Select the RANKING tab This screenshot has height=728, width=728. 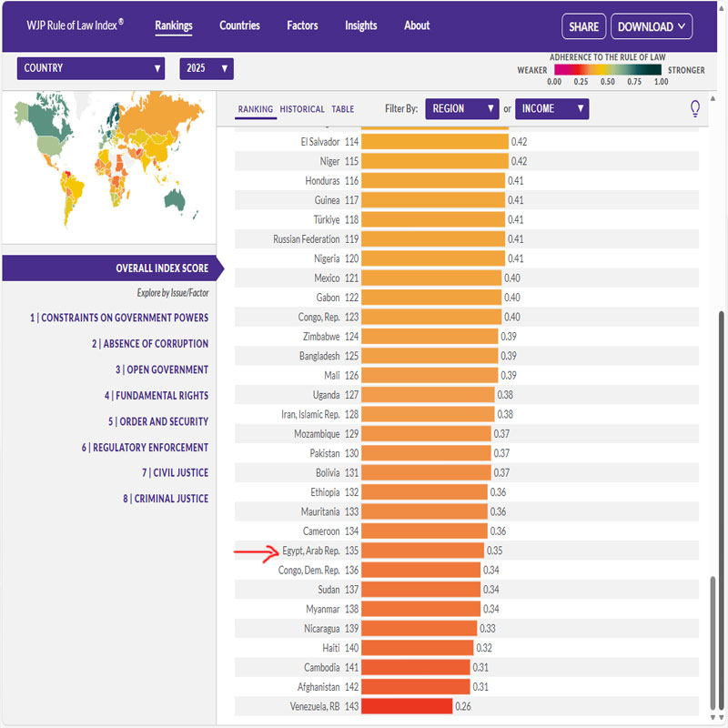(x=256, y=109)
